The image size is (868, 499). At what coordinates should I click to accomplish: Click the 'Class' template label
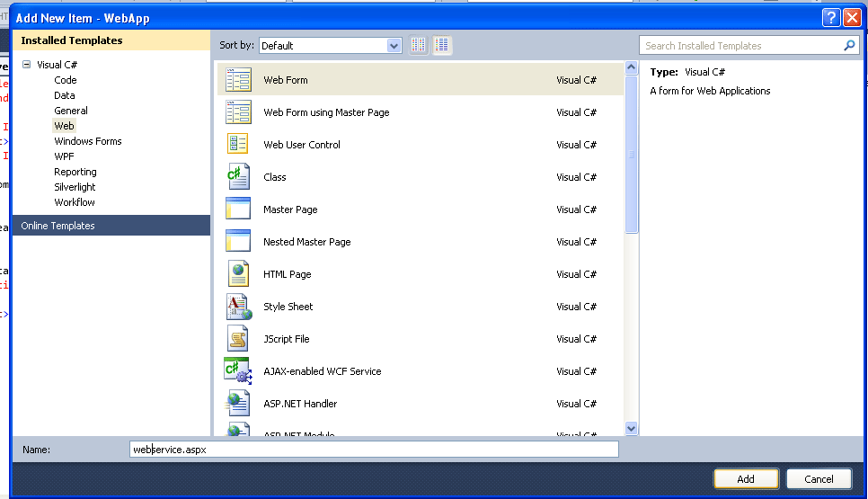point(275,176)
